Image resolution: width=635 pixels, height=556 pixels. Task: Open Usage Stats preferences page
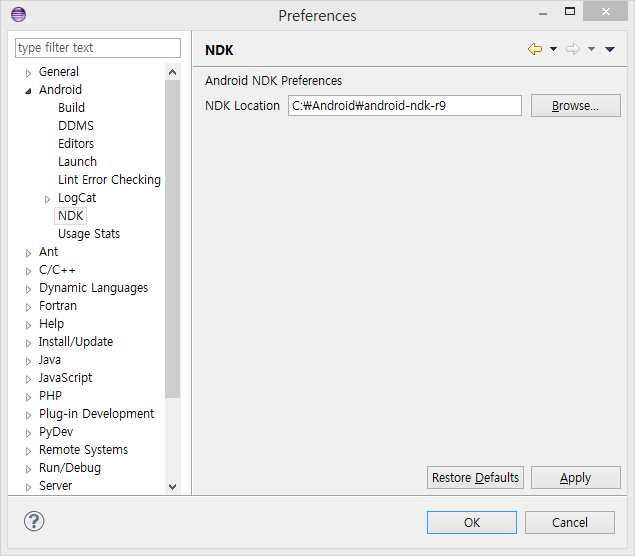[x=89, y=234]
